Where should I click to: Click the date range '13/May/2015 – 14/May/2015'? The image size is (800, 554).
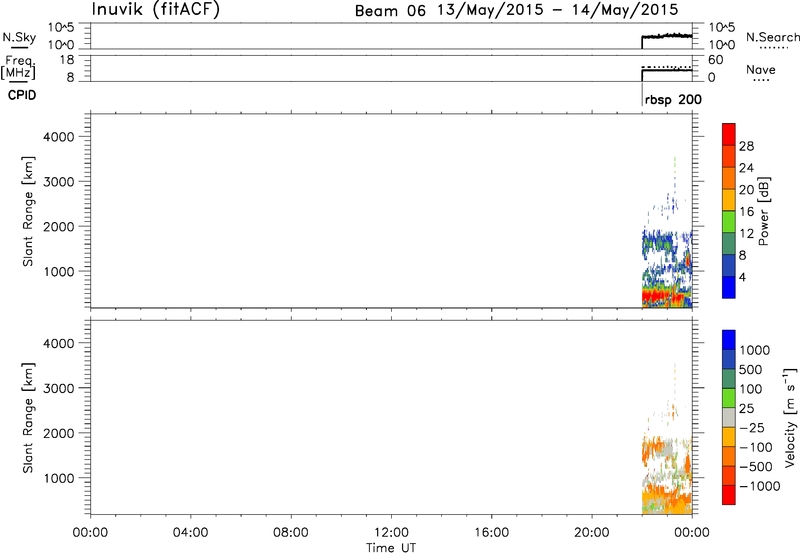pos(558,10)
